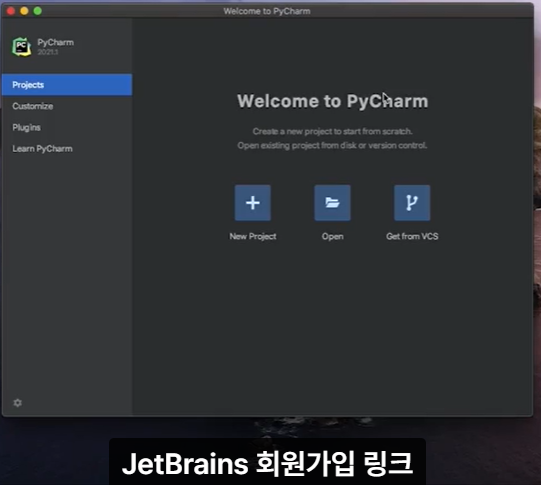The image size is (541, 485).
Task: Minimize the window with the yellow button
Action: [x=24, y=11]
